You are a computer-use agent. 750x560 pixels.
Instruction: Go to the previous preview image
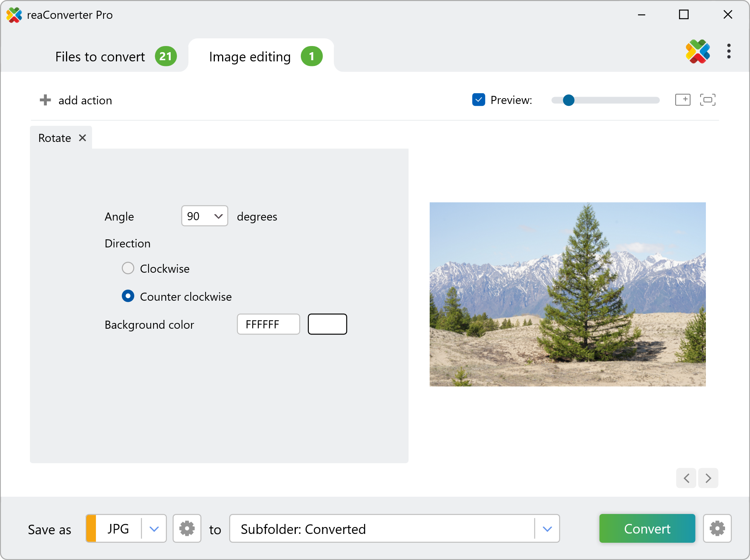click(686, 478)
